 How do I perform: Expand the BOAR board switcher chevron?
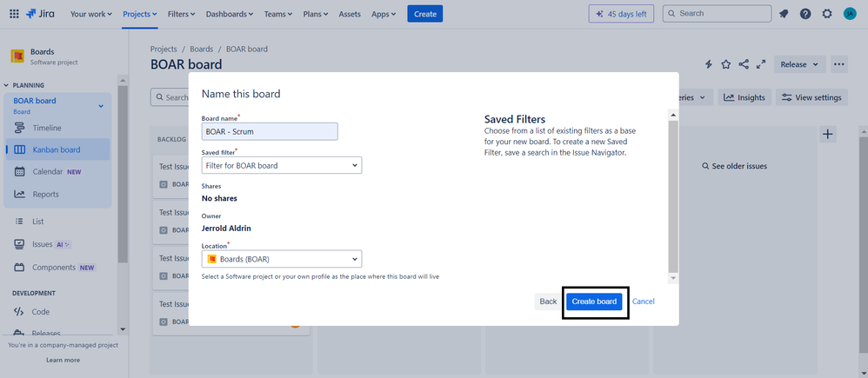tap(101, 106)
